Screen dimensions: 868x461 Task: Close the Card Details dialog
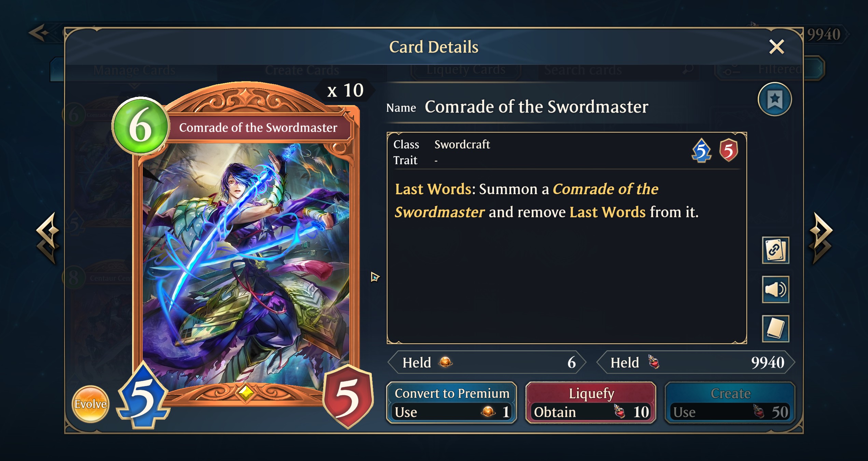[x=776, y=47]
